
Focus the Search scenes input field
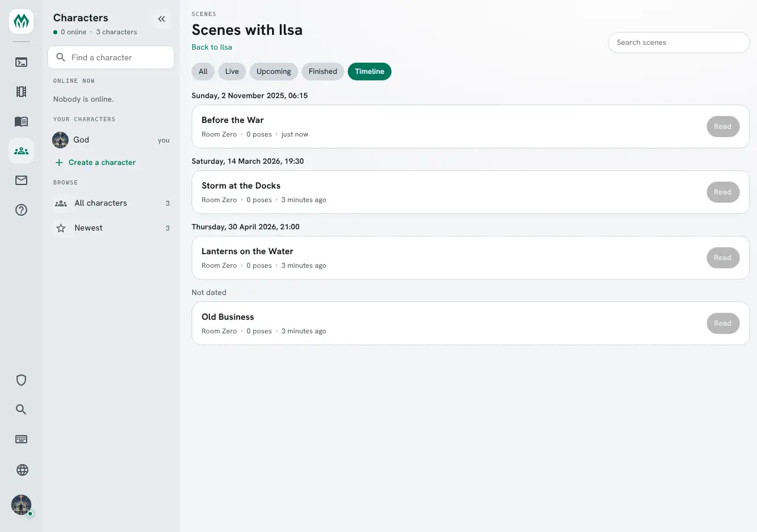click(x=678, y=43)
